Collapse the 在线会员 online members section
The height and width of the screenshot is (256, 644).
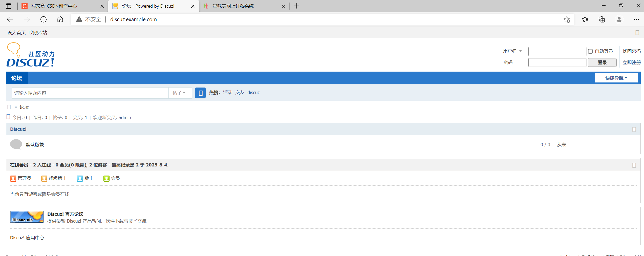click(x=634, y=165)
